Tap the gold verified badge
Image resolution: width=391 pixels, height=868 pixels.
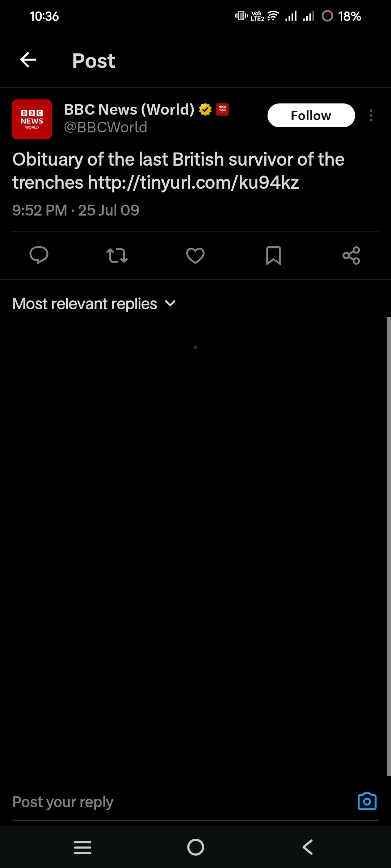point(205,109)
